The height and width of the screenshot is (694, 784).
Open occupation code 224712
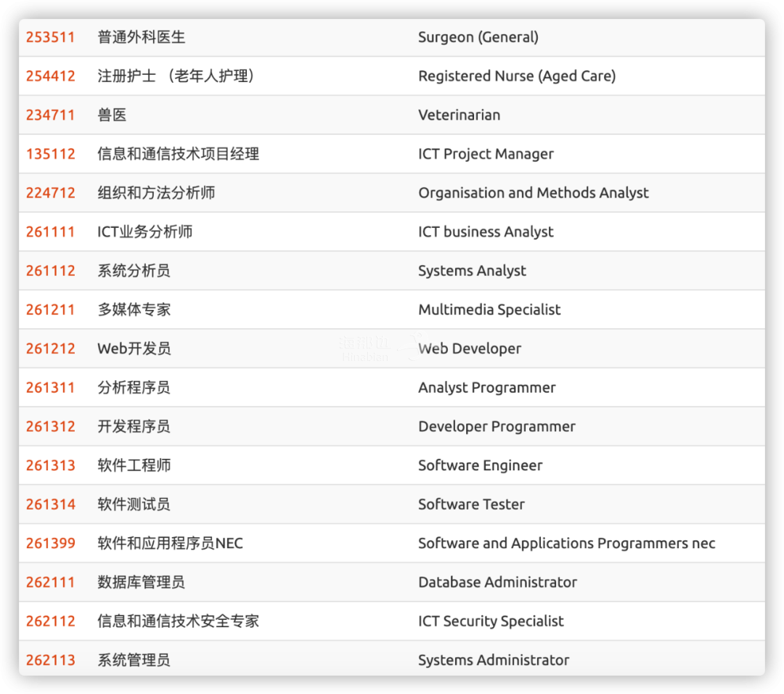(51, 193)
